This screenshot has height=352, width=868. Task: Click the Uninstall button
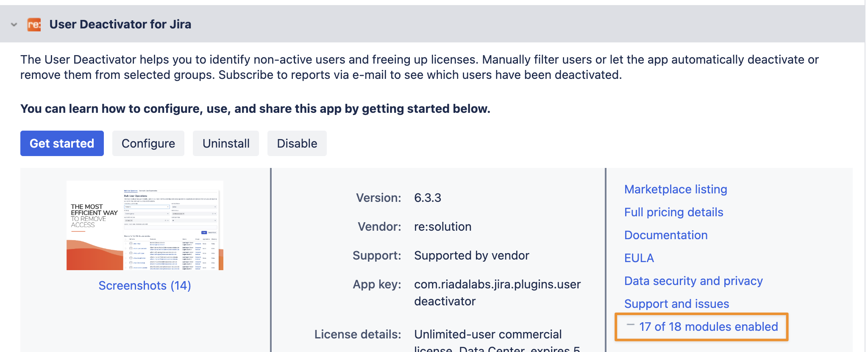tap(225, 143)
